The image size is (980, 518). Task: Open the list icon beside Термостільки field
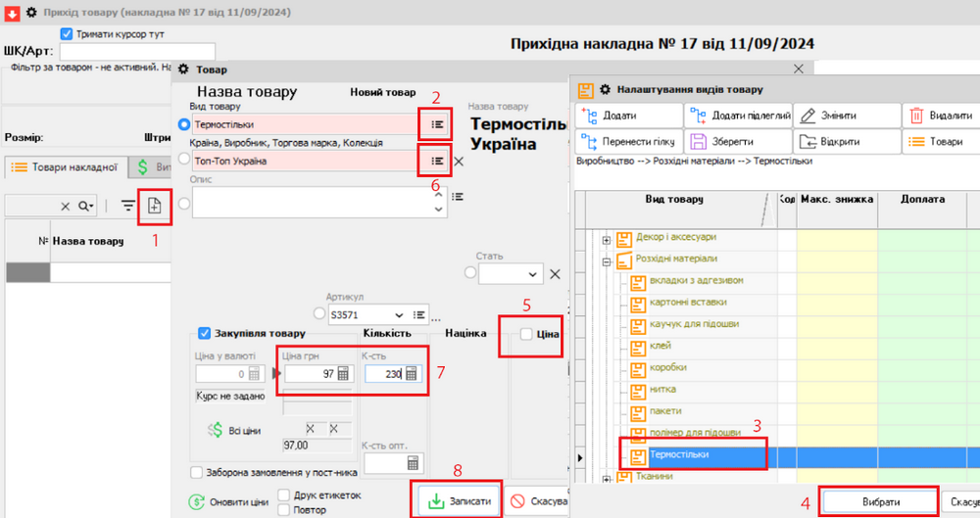click(436, 124)
